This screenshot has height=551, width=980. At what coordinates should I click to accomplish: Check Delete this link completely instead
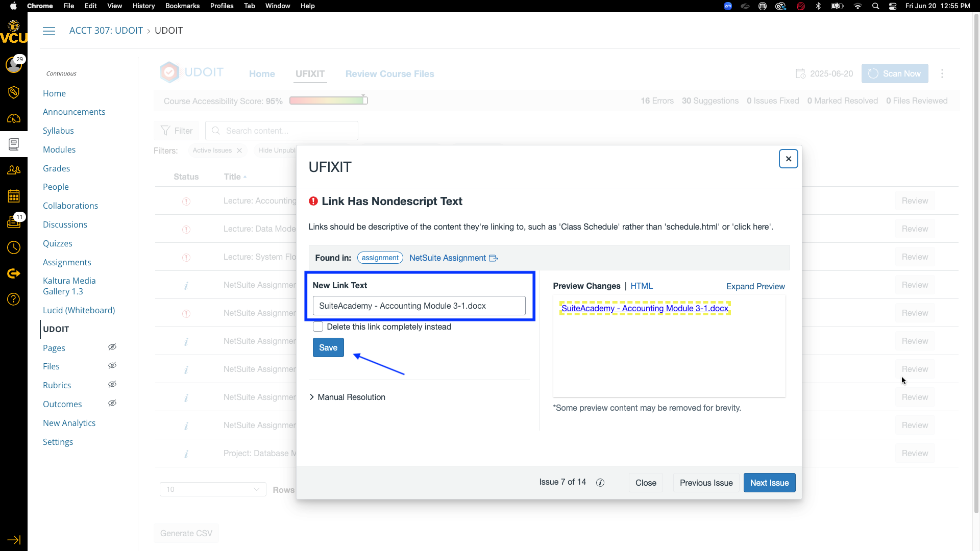(318, 327)
